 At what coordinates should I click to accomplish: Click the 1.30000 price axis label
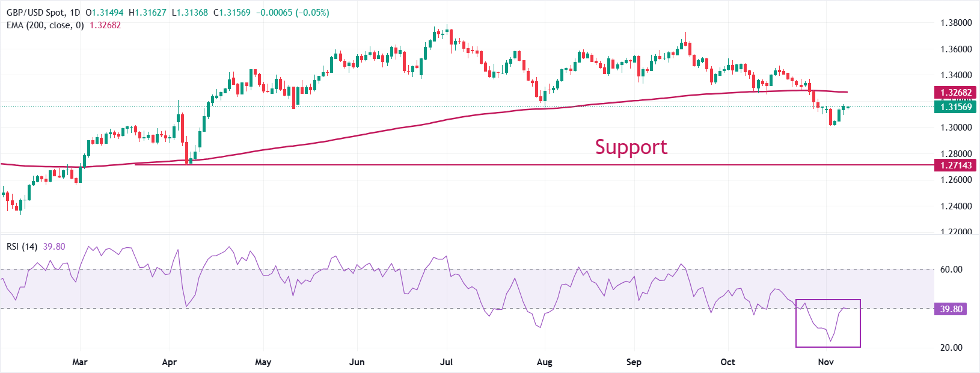tap(956, 128)
